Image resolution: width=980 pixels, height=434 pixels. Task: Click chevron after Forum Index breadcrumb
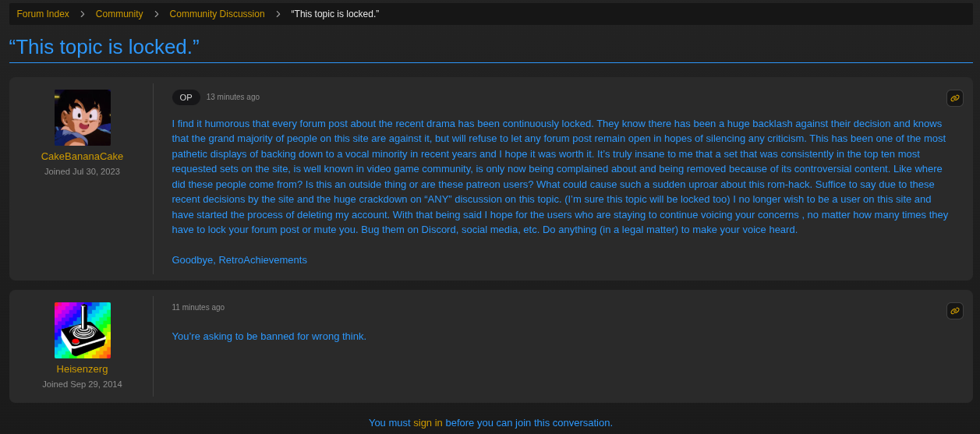(x=83, y=14)
